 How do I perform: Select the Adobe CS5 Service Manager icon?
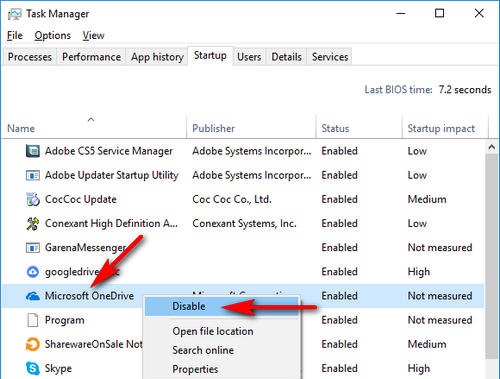[x=33, y=151]
